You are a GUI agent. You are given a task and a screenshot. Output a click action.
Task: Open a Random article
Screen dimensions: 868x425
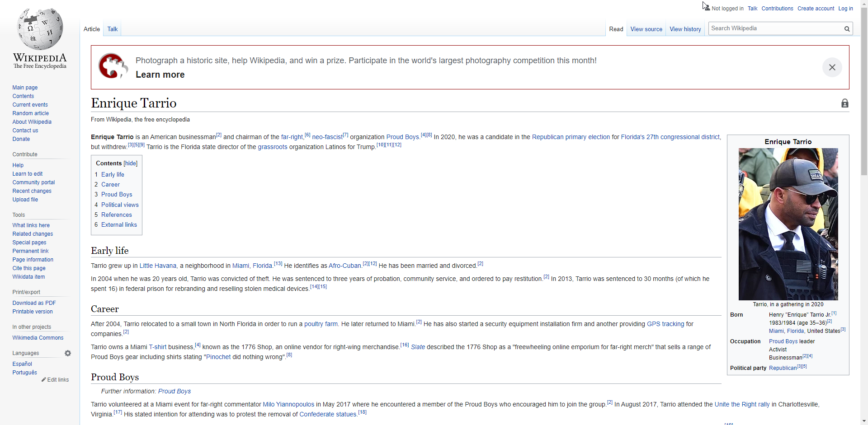tap(30, 113)
